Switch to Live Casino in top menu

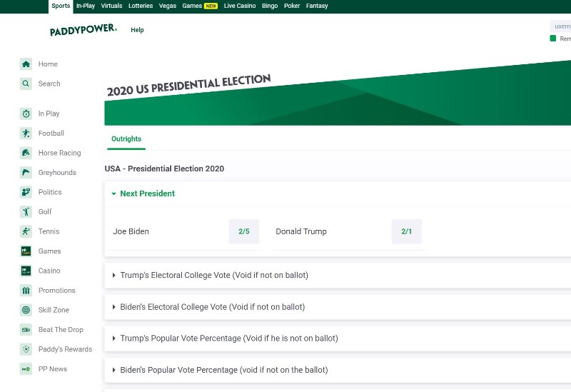click(x=240, y=6)
